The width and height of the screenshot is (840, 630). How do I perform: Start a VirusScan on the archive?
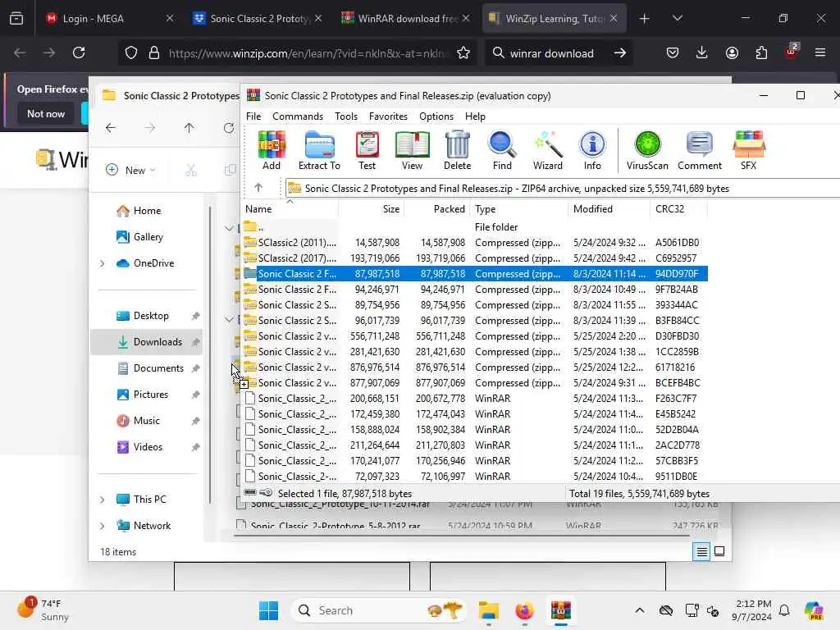coord(647,151)
